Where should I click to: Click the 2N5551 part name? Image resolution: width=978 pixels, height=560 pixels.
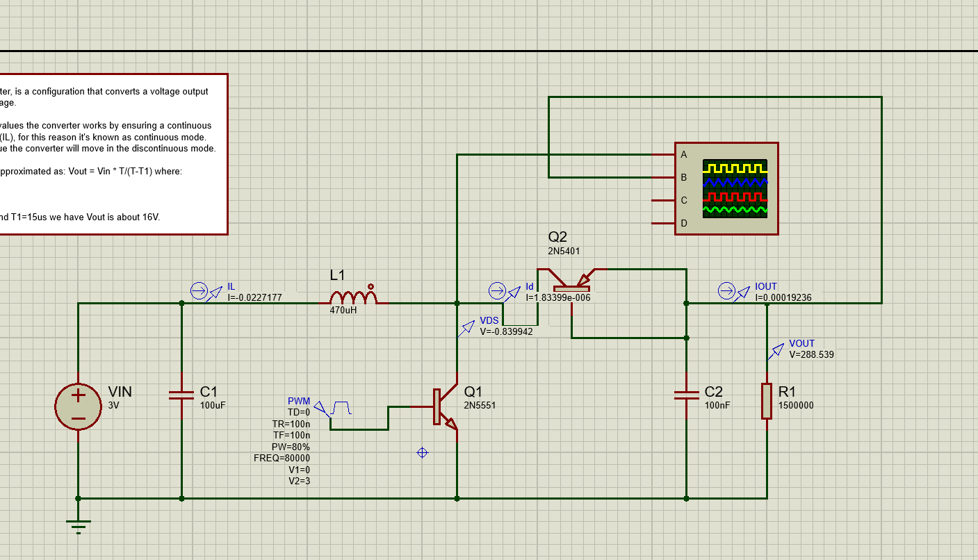point(480,406)
